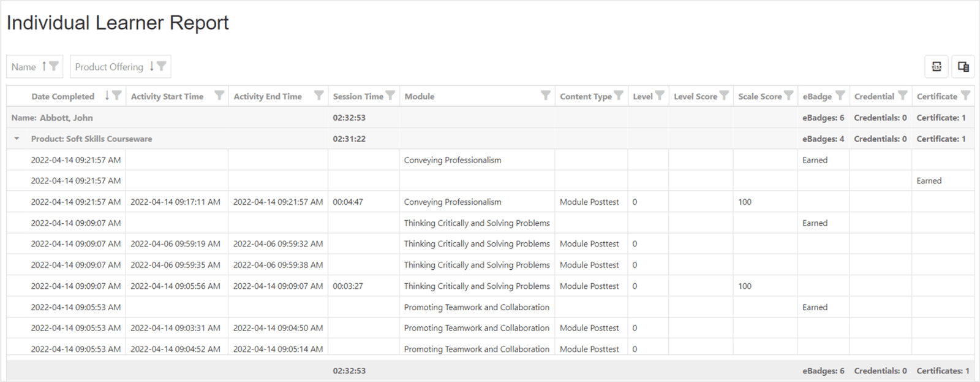
Task: Click Earned eBadge for Promoting Teamwork
Action: click(815, 307)
